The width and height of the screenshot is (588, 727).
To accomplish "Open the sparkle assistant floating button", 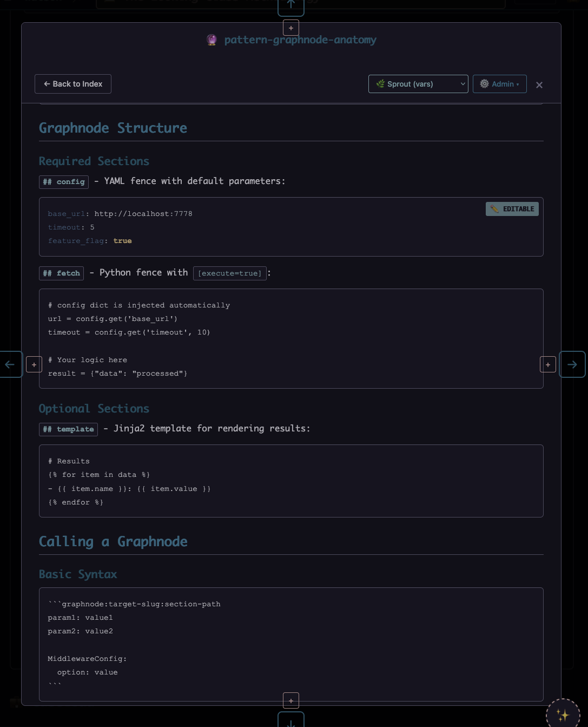I will [x=563, y=715].
